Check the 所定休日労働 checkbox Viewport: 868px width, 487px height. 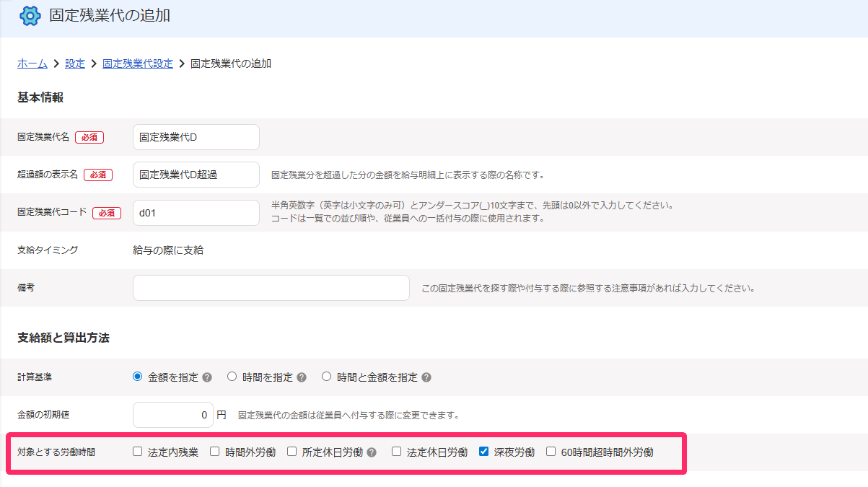pos(292,452)
